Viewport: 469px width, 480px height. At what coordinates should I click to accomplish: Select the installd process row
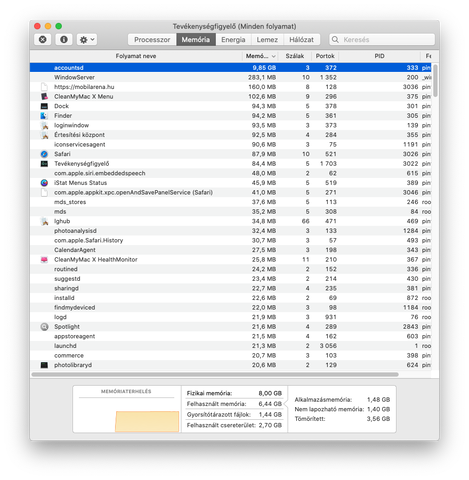(x=231, y=298)
